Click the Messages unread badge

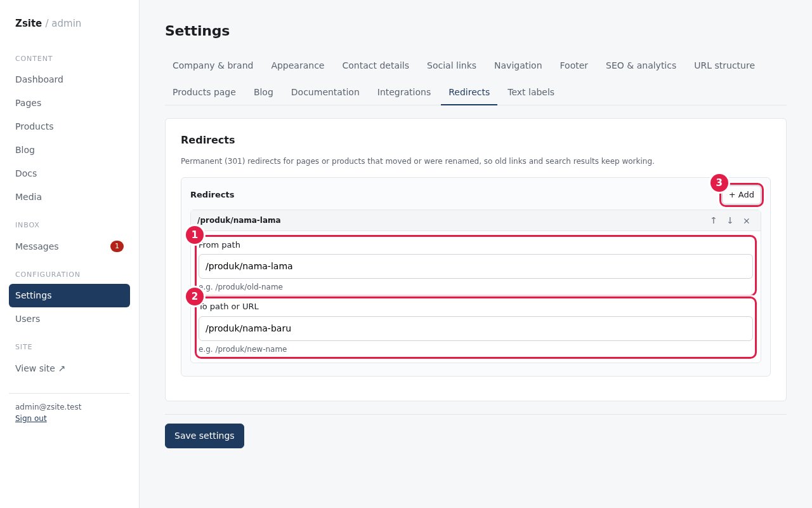coord(117,246)
